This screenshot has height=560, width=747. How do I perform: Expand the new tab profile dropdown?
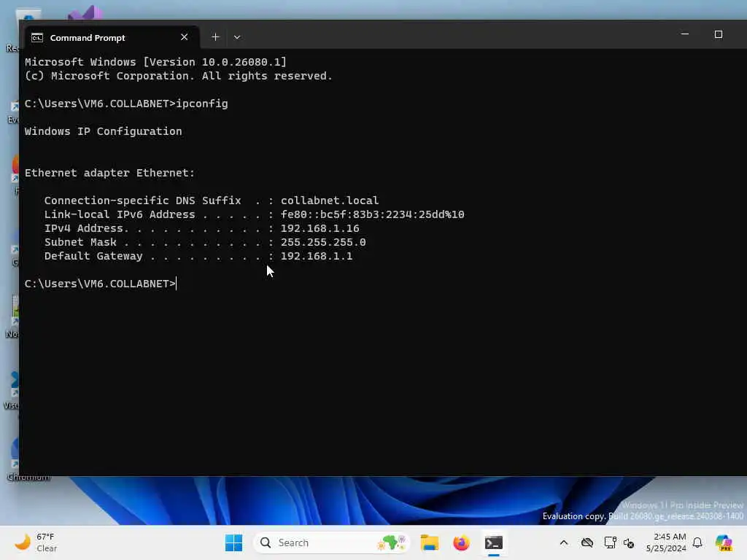pyautogui.click(x=237, y=37)
